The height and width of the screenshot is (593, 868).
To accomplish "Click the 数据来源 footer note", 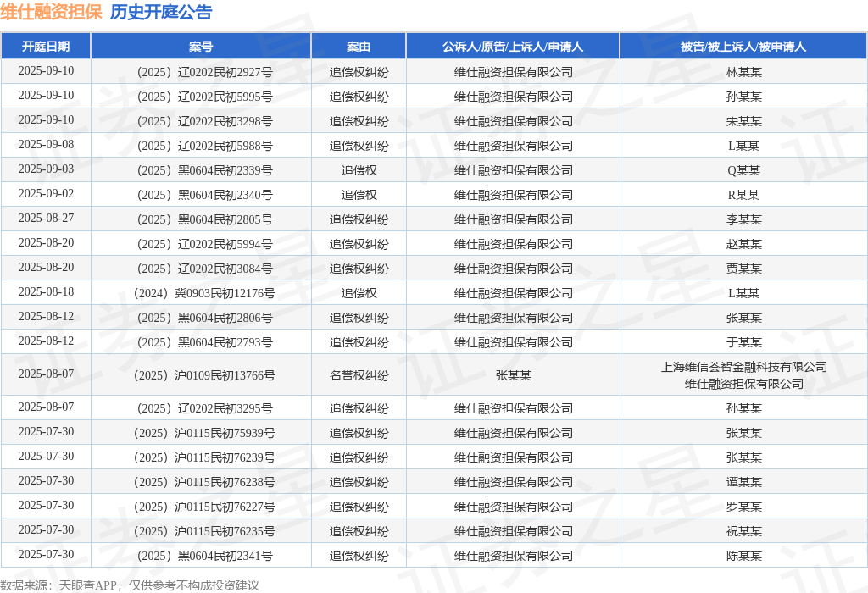I will (x=130, y=585).
